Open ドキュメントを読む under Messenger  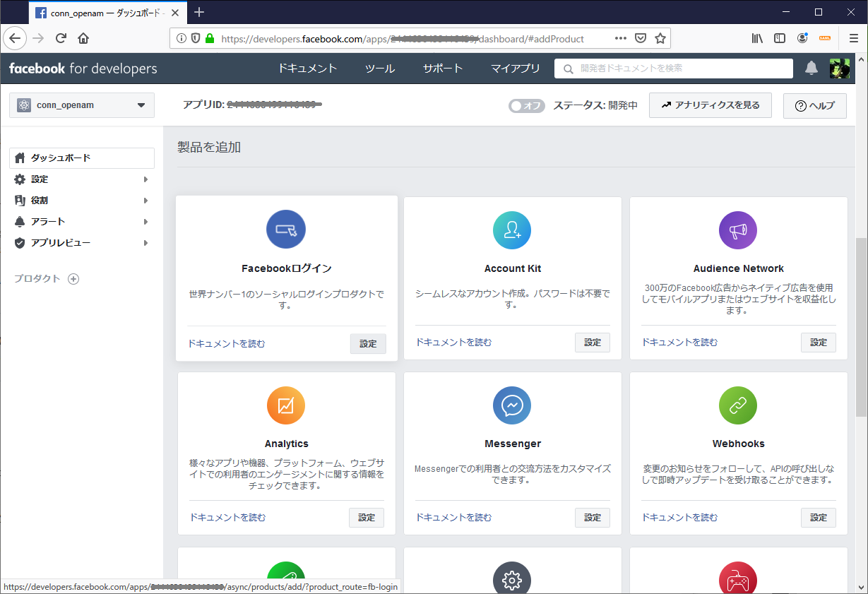click(453, 517)
